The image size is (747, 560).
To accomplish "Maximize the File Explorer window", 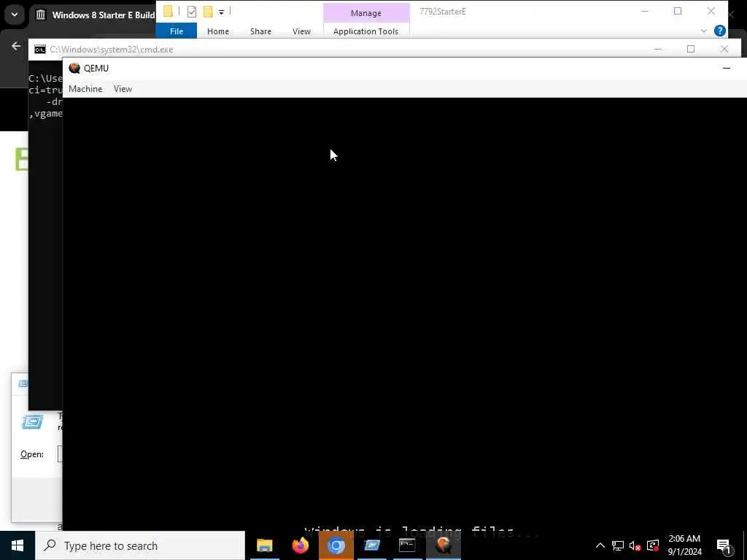I will (678, 12).
